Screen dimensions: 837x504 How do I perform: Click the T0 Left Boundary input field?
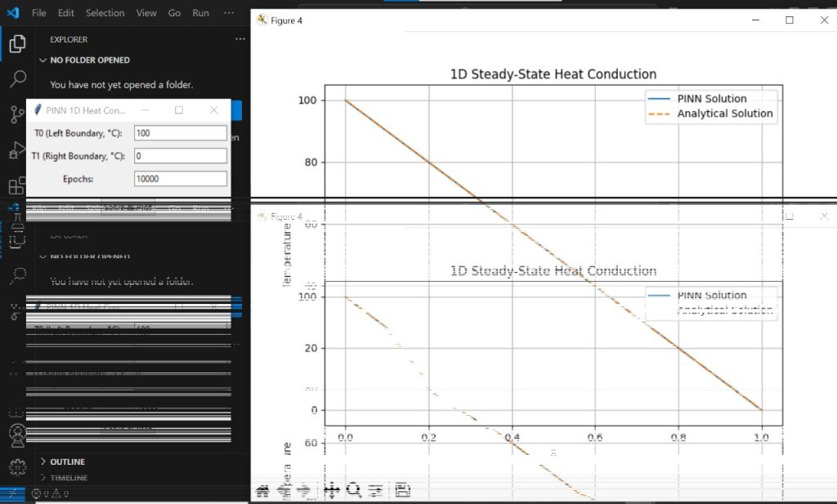pyautogui.click(x=180, y=133)
